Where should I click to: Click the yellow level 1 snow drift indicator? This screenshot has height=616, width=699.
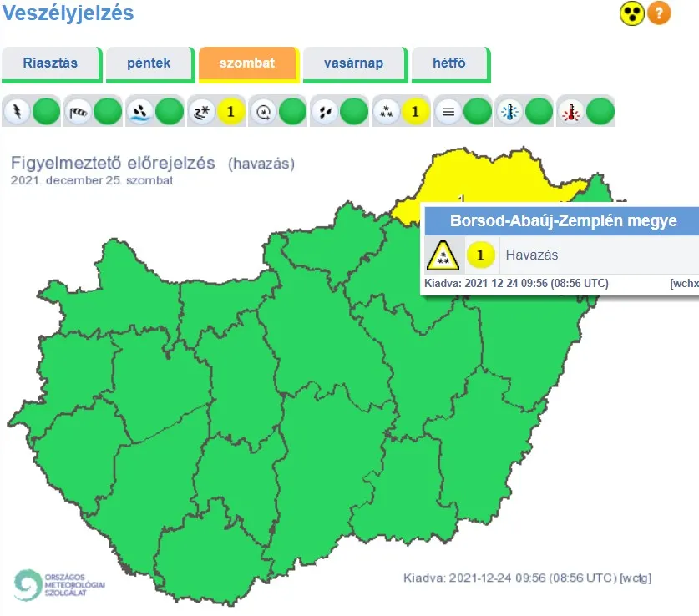coord(231,111)
